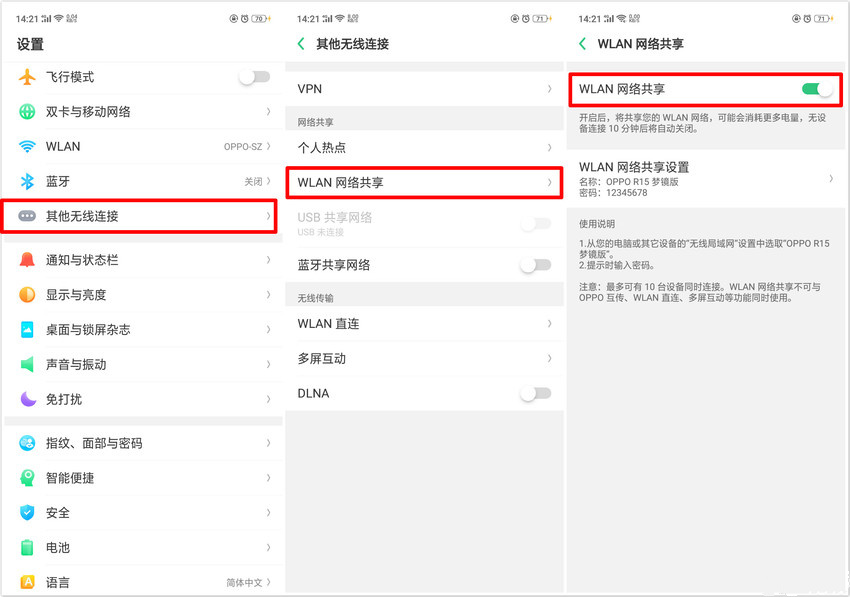Click the 语言 row showing 简体中文
The height and width of the screenshot is (597, 850).
click(140, 581)
